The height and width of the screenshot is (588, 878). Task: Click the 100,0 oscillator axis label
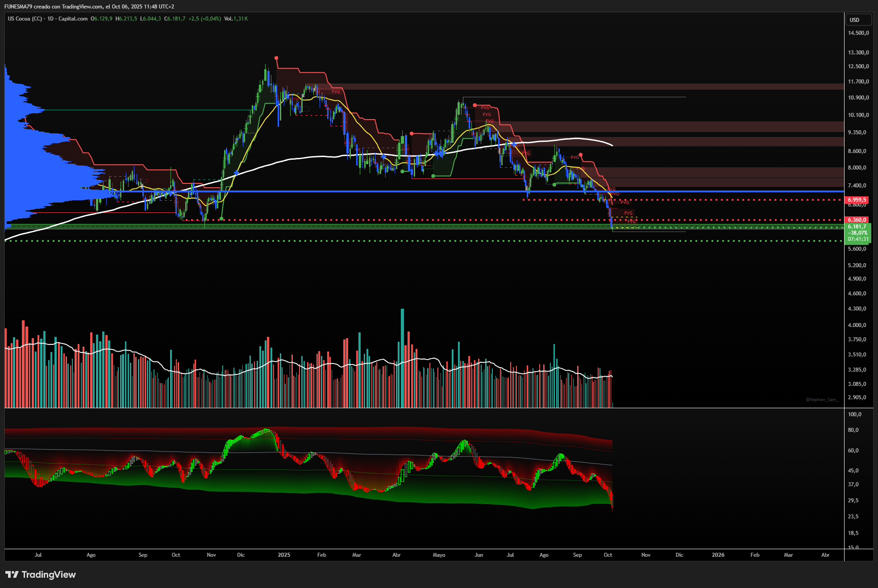pyautogui.click(x=855, y=414)
